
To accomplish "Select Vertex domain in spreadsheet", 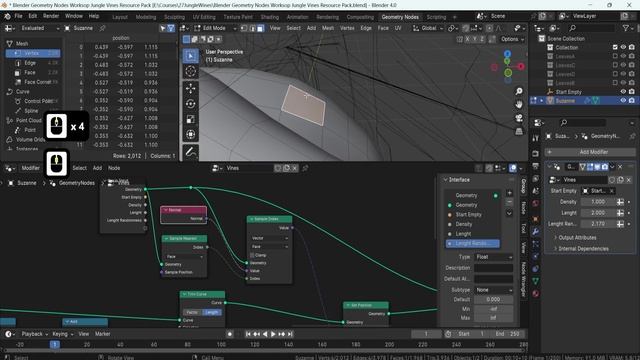I will pos(33,53).
